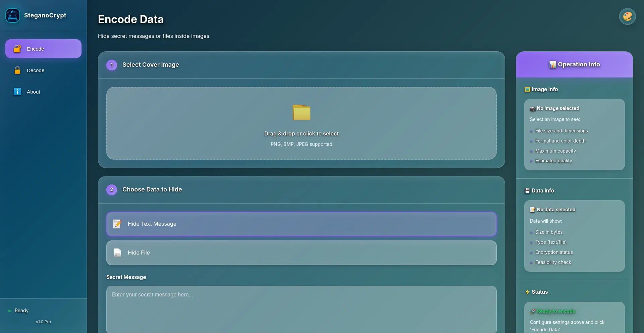
Task: Click the Secret Message label
Action: pos(126,277)
